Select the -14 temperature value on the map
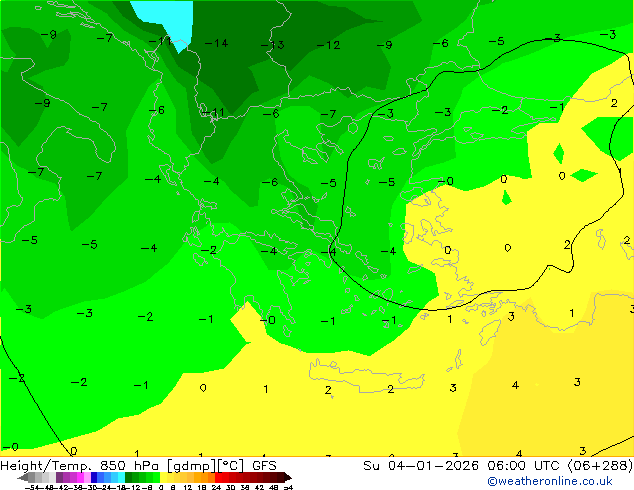This screenshot has width=634, height=490. [217, 43]
